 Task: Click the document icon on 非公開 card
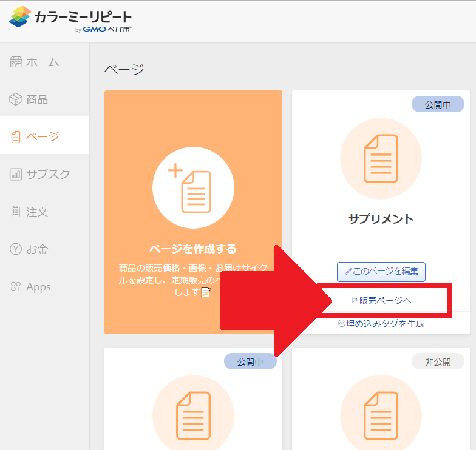tap(381, 415)
